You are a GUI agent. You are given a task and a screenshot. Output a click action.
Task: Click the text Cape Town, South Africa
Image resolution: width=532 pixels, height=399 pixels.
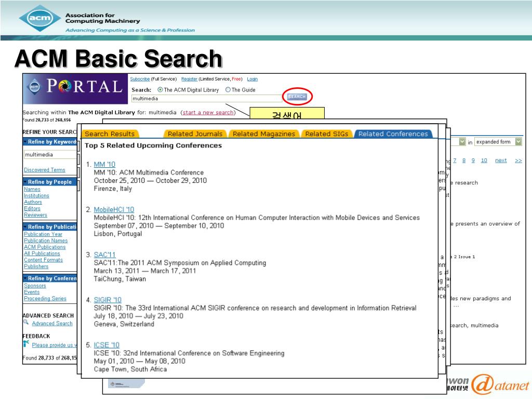(130, 369)
